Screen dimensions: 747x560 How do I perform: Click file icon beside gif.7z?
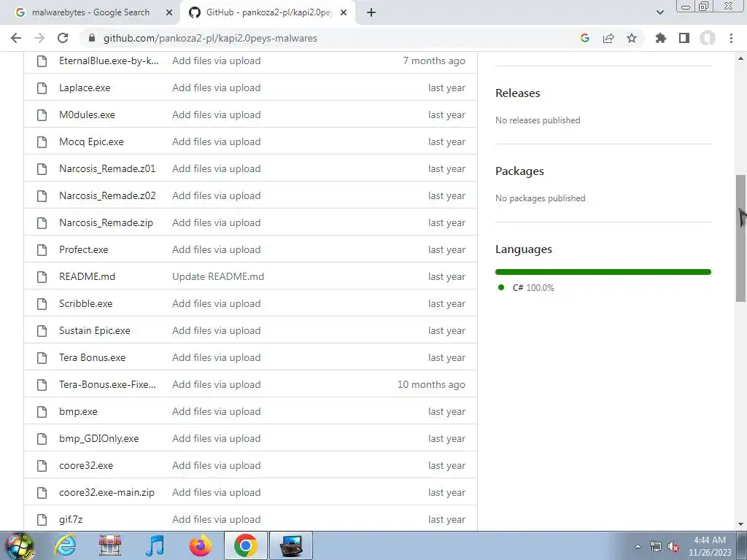point(42,519)
